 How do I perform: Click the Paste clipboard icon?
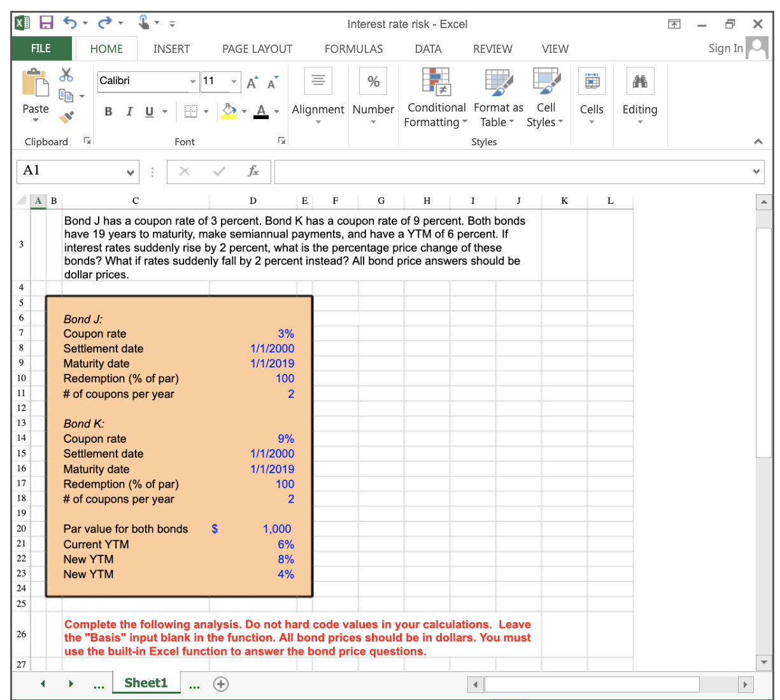(x=36, y=83)
